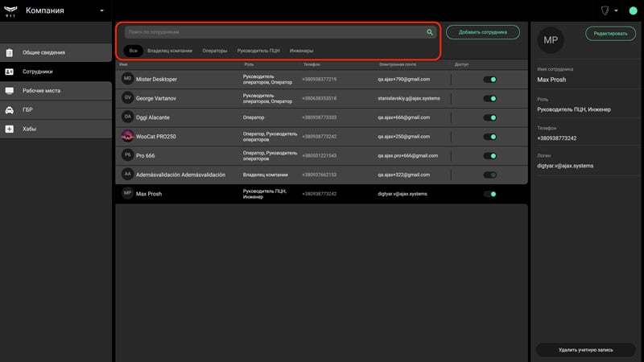Click the shield icon in top bar
Image resolution: width=644 pixels, height=362 pixels.
click(605, 10)
